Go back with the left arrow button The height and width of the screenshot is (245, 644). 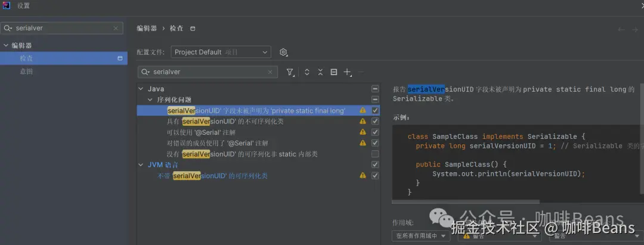click(x=621, y=29)
